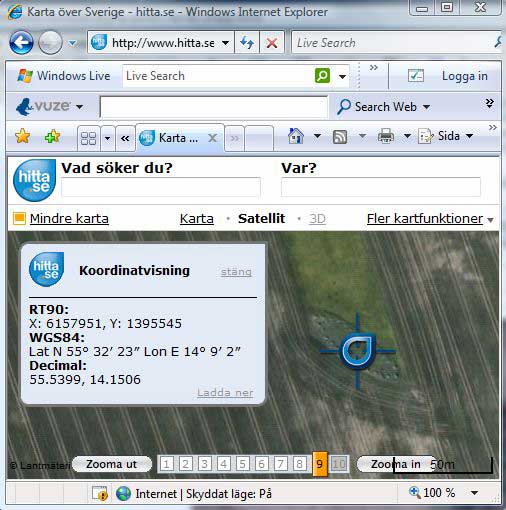This screenshot has height=510, width=506.
Task: Refresh the page with the blue arrows
Action: click(x=247, y=43)
